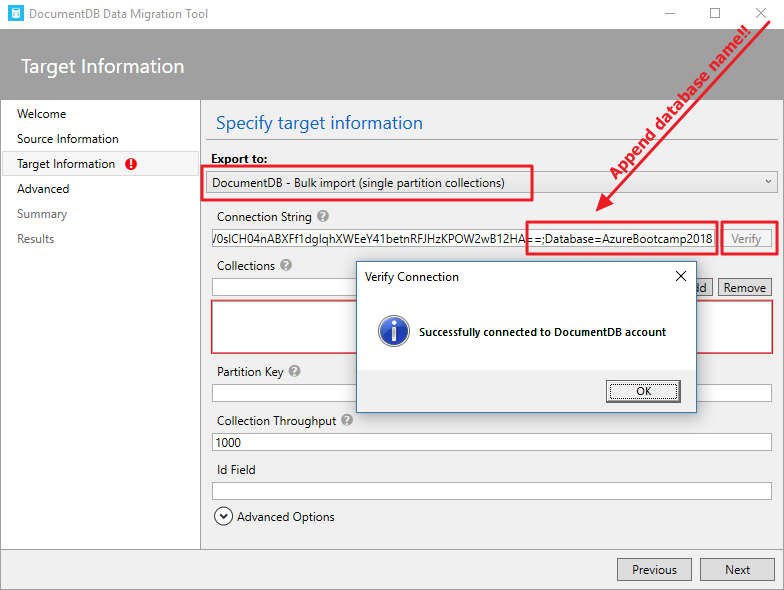Expand Advanced Options chevron
Viewport: 784px width, 590px height.
pos(224,516)
